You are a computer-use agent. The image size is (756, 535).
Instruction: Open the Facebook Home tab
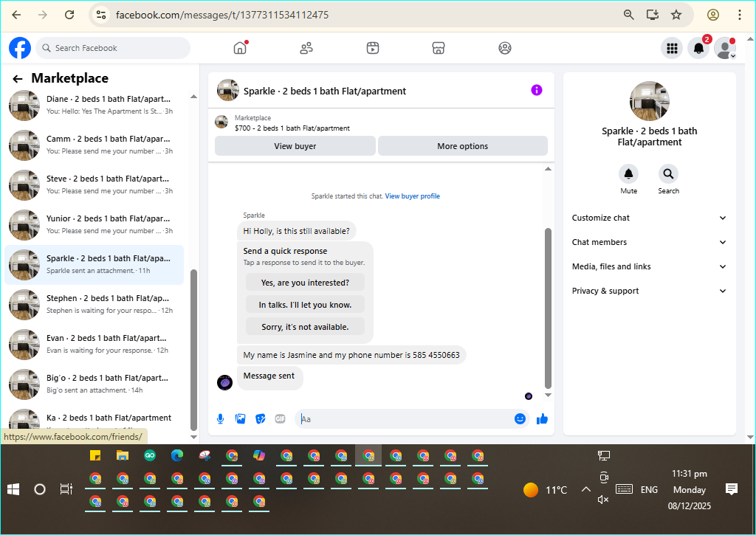(240, 48)
